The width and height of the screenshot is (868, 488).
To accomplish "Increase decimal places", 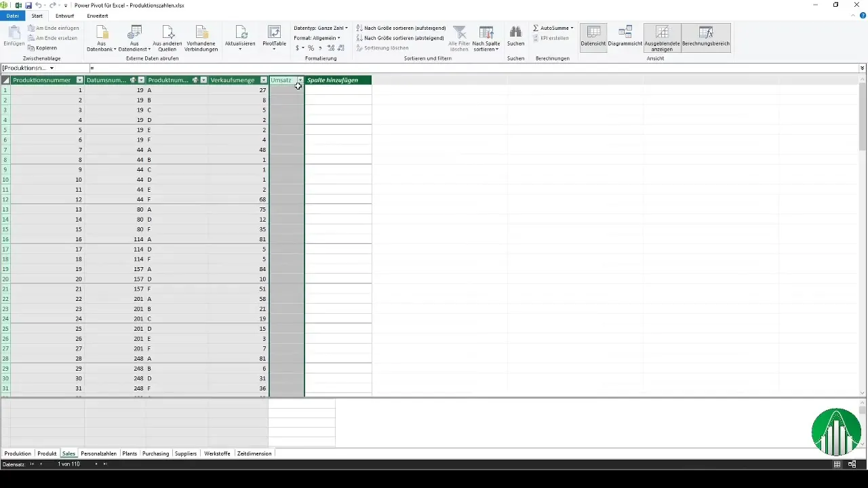I will 331,48.
